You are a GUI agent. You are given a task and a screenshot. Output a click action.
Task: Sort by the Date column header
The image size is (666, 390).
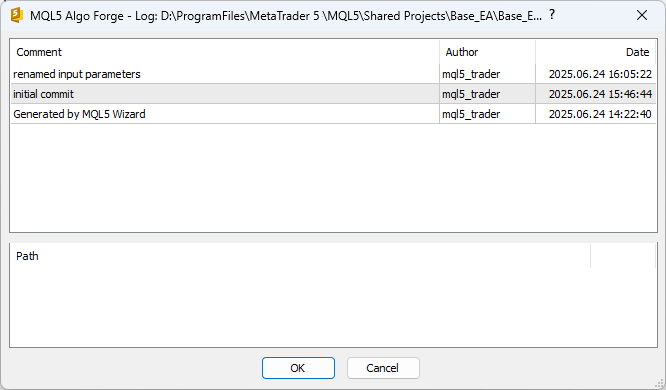tap(595, 52)
